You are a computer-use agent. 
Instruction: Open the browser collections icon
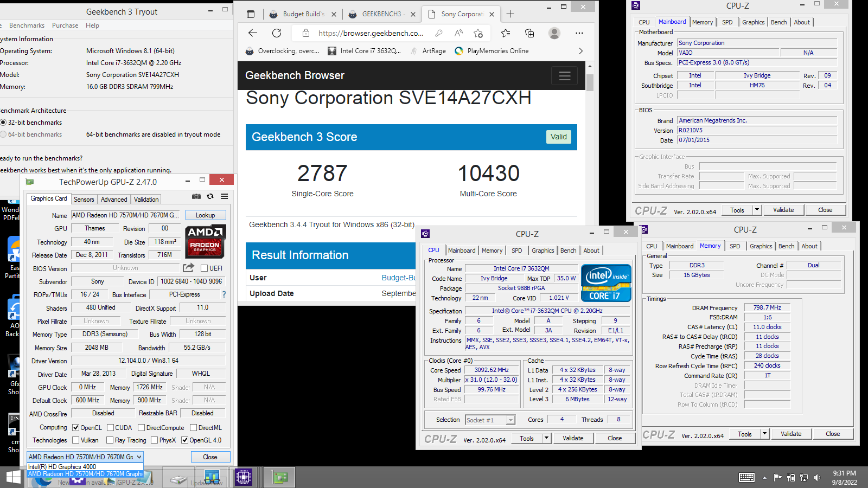tap(529, 33)
